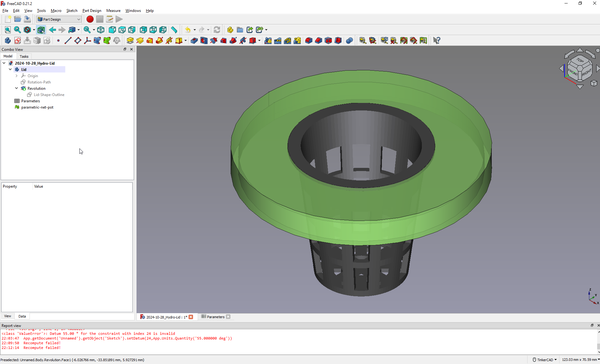Image resolution: width=600 pixels, height=364 pixels.
Task: Click the Fit All view icon
Action: pyautogui.click(x=8, y=30)
